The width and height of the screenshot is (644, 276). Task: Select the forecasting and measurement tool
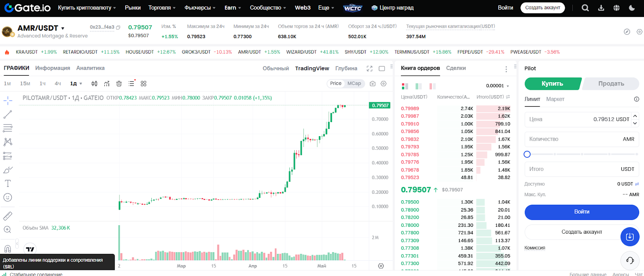(x=8, y=156)
